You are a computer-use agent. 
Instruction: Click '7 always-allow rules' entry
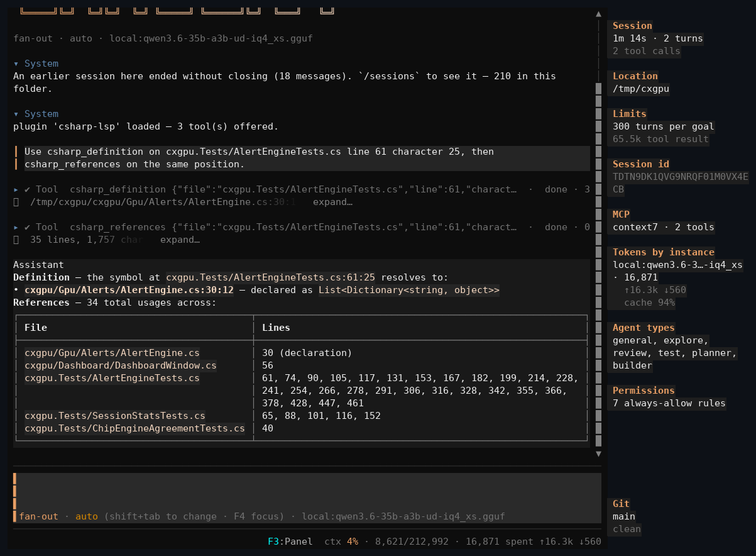[x=669, y=403]
